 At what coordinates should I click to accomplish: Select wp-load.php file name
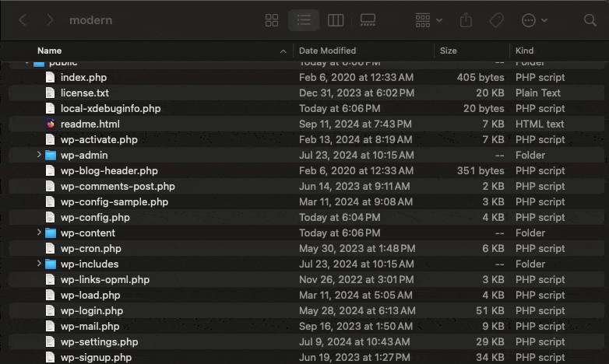point(90,295)
